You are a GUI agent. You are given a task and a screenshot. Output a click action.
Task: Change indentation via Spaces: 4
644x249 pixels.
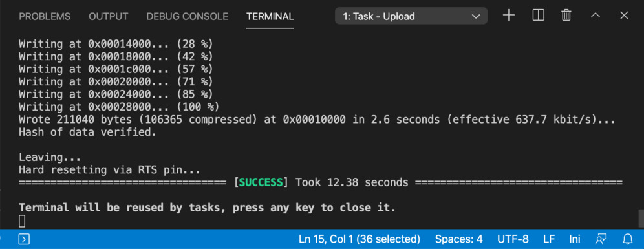[x=459, y=239]
